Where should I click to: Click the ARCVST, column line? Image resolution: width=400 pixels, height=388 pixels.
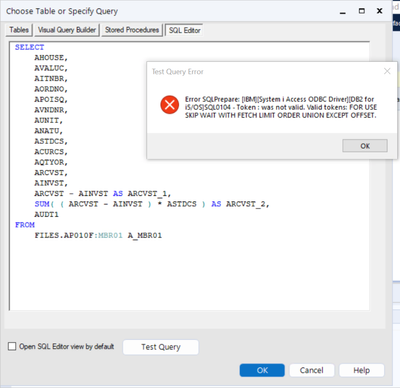coord(51,173)
